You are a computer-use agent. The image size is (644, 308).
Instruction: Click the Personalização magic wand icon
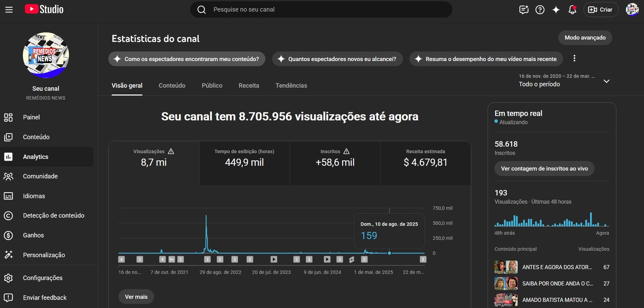coord(8,255)
